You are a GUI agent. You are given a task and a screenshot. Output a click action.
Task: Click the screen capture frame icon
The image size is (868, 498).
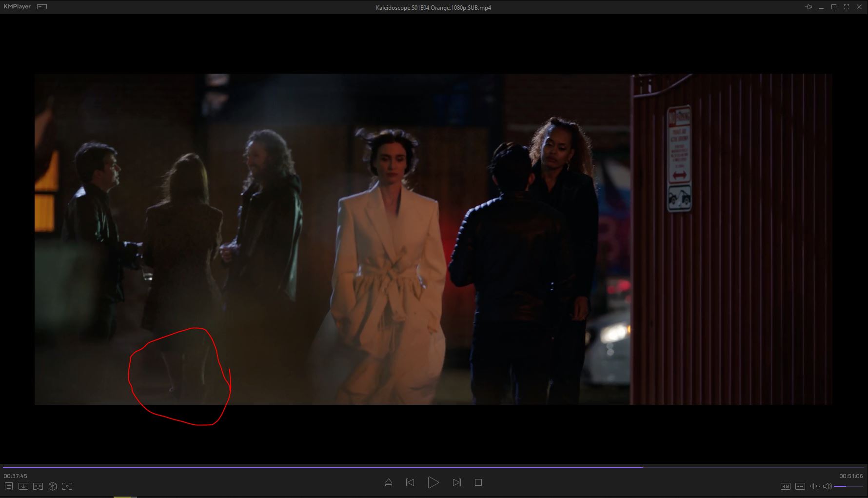[67, 486]
